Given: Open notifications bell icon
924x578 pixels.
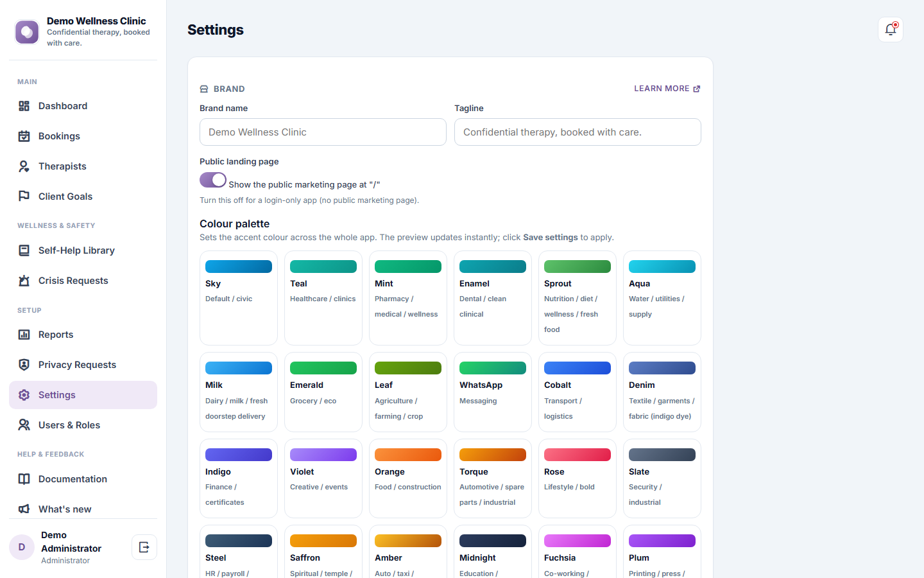Looking at the screenshot, I should point(891,30).
